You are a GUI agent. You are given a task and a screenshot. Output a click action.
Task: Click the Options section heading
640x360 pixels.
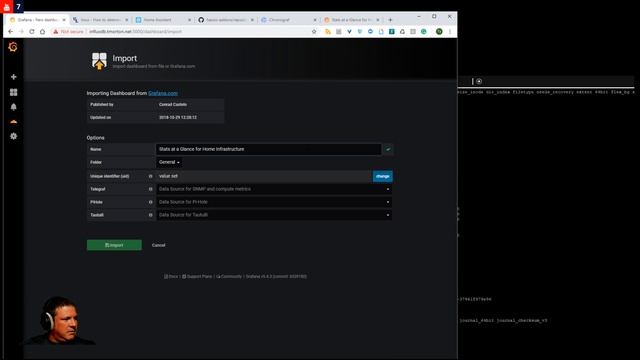(96, 138)
